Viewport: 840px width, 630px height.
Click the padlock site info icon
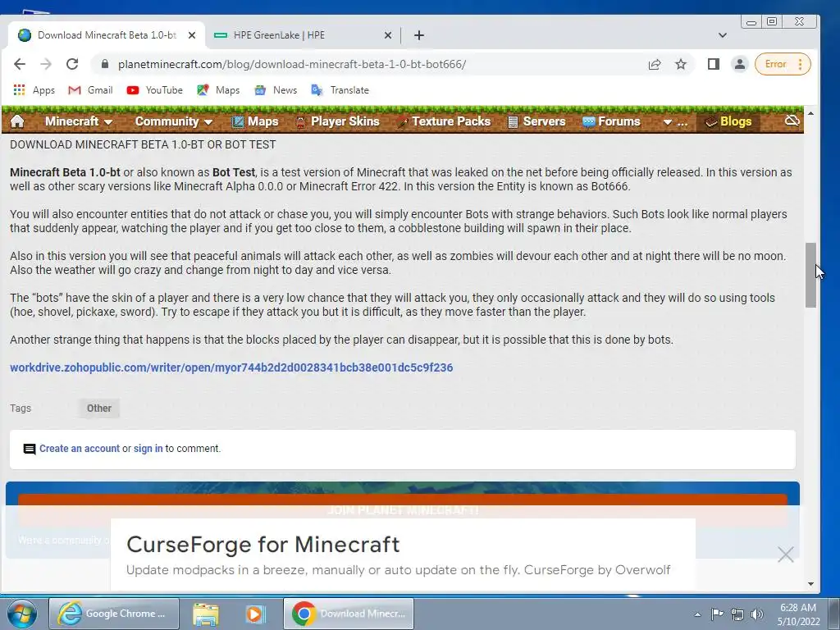click(x=105, y=64)
